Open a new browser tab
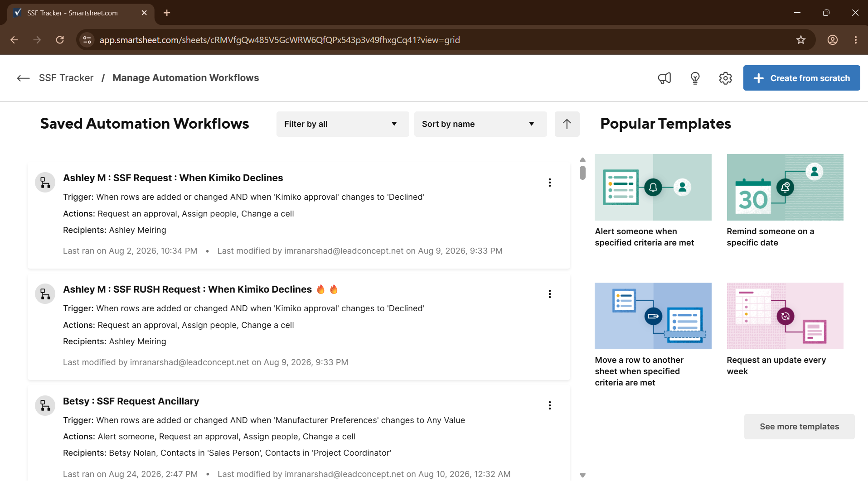 167,13
